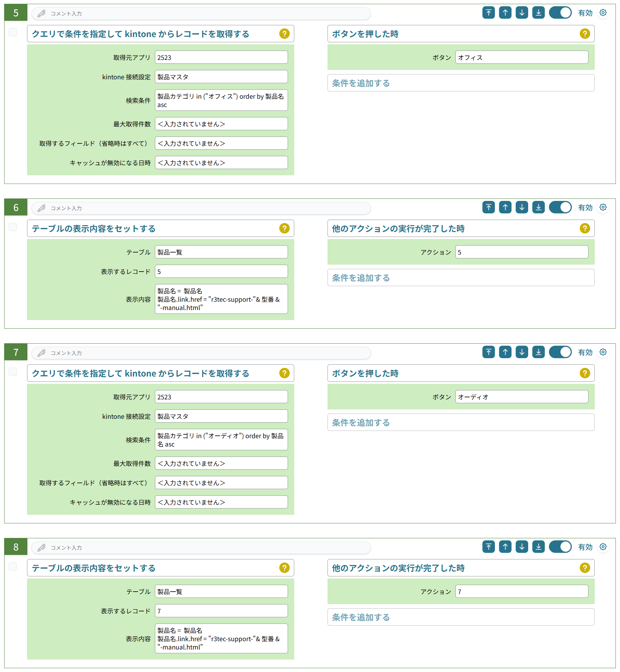
Task: Move row 5 to the top
Action: point(488,13)
